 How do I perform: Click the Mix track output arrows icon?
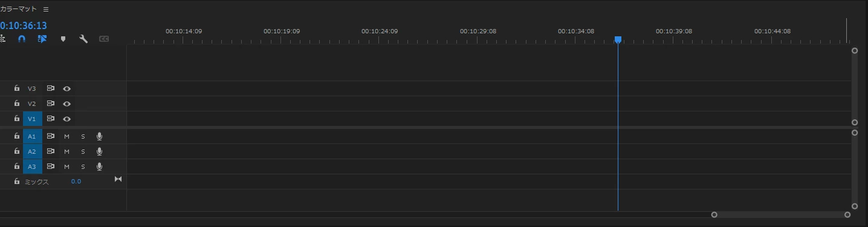point(118,179)
